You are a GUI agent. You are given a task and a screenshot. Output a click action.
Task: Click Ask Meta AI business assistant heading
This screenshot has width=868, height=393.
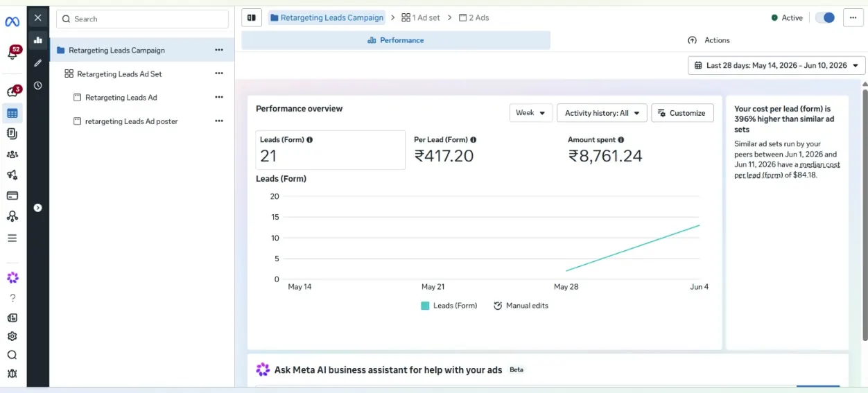[x=388, y=370]
